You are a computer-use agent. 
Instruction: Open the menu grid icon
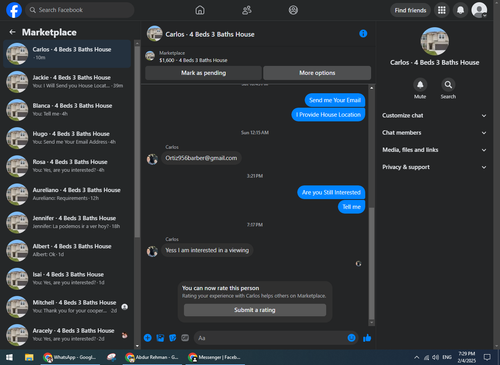[x=442, y=10]
